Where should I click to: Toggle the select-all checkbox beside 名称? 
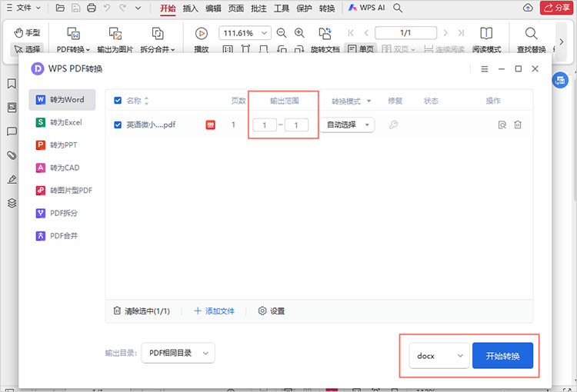click(x=118, y=101)
